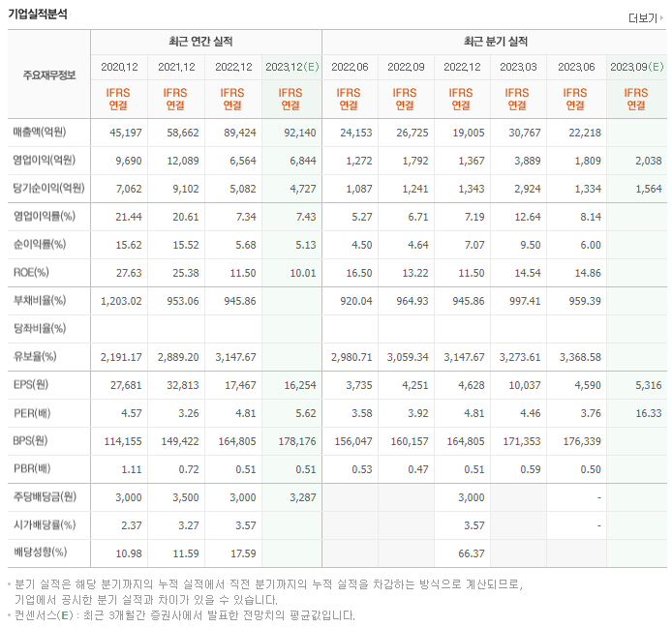
Task: Click the 3,368.58 reserve ratio value
Action: pos(580,357)
